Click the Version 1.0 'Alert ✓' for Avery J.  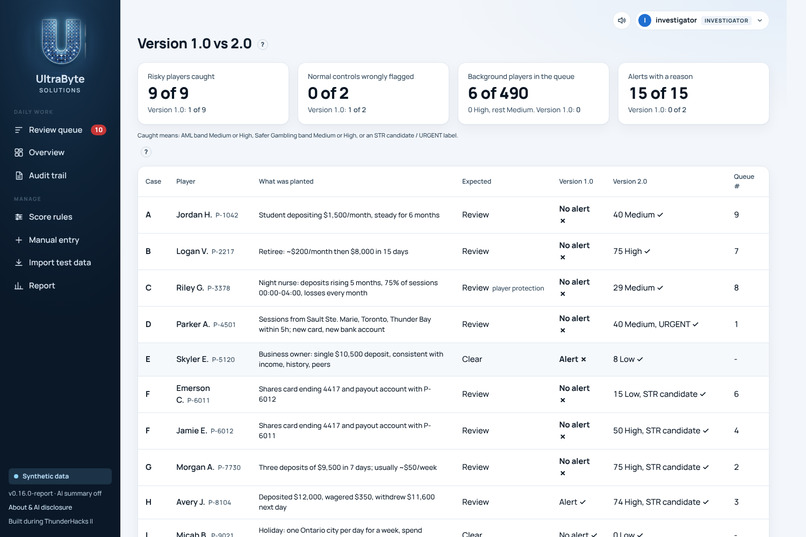572,502
